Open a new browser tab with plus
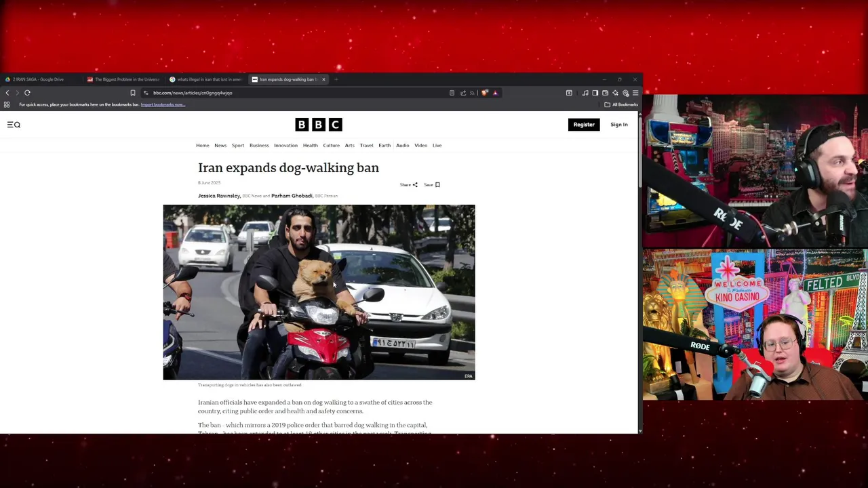 [336, 79]
